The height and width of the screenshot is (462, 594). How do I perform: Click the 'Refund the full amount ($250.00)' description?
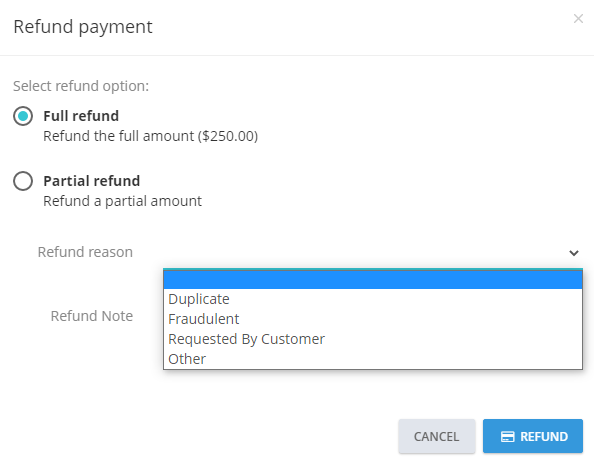pos(150,136)
